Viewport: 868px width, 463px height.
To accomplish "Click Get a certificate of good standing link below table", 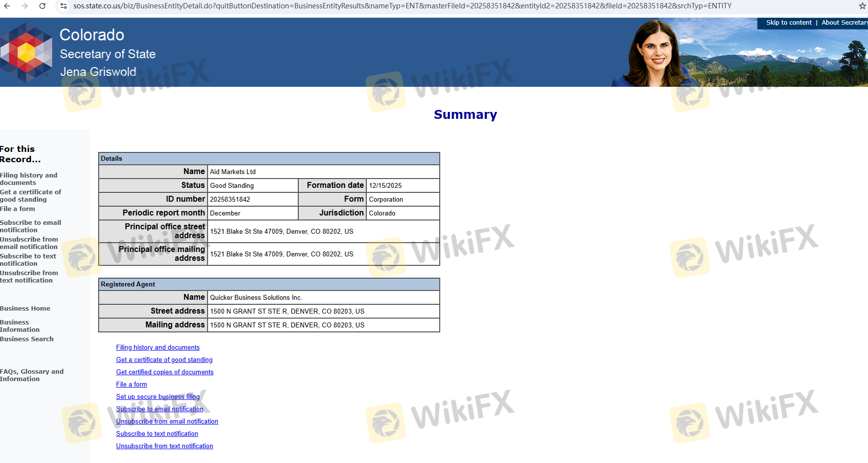I will pyautogui.click(x=164, y=360).
